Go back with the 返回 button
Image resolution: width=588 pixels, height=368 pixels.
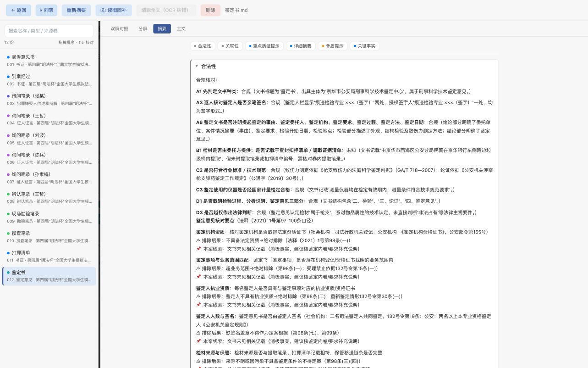point(19,10)
